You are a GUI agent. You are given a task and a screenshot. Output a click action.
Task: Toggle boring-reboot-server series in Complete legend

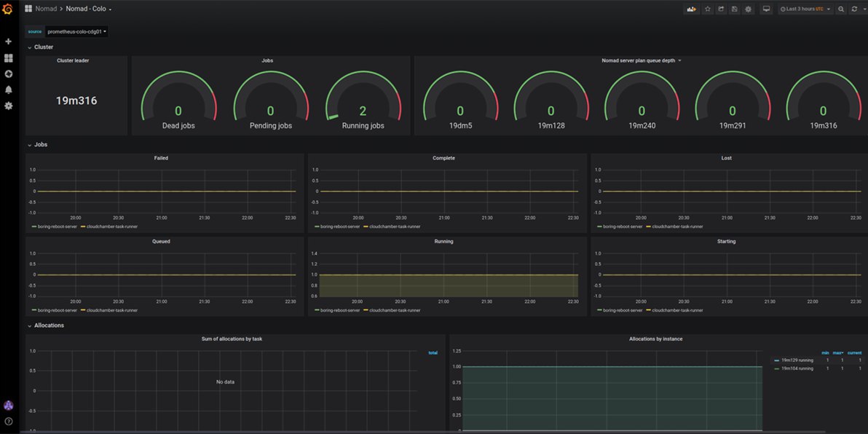tap(340, 226)
